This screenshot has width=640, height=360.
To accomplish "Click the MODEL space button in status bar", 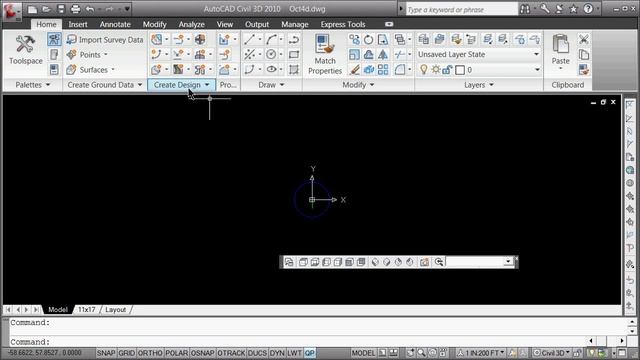I will (x=363, y=353).
